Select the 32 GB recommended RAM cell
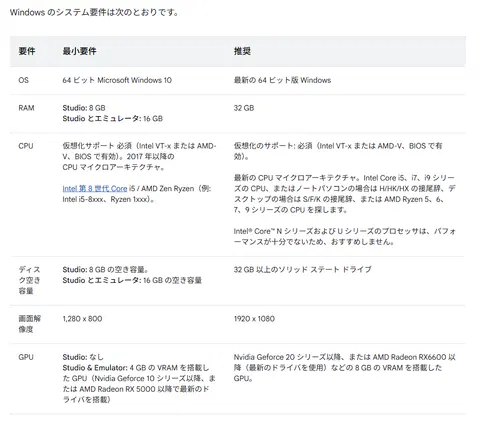This screenshot has height=422, width=482. (244, 108)
